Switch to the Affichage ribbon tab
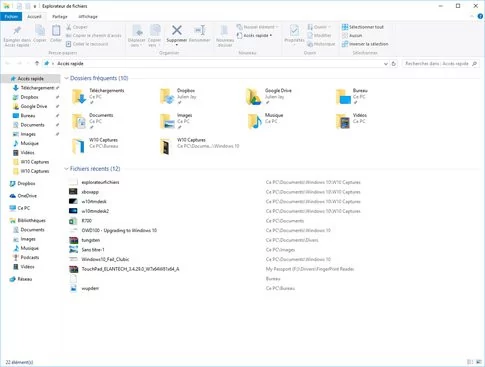This screenshot has width=485, height=367. coord(88,16)
